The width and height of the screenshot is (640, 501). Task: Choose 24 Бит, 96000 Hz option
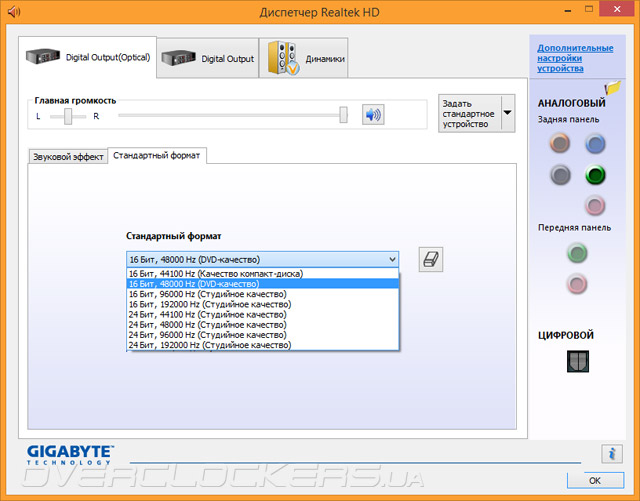tap(262, 335)
